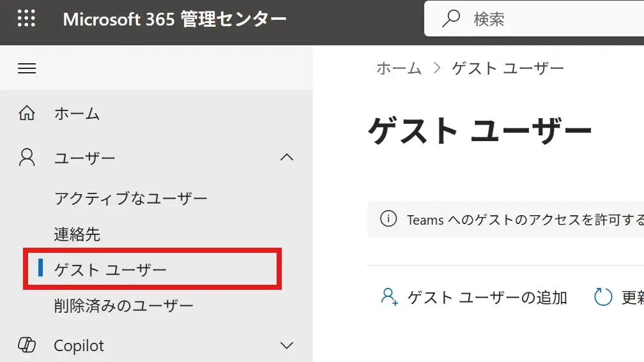Open the app launcher waffle icon
The image size is (644, 362).
click(26, 19)
